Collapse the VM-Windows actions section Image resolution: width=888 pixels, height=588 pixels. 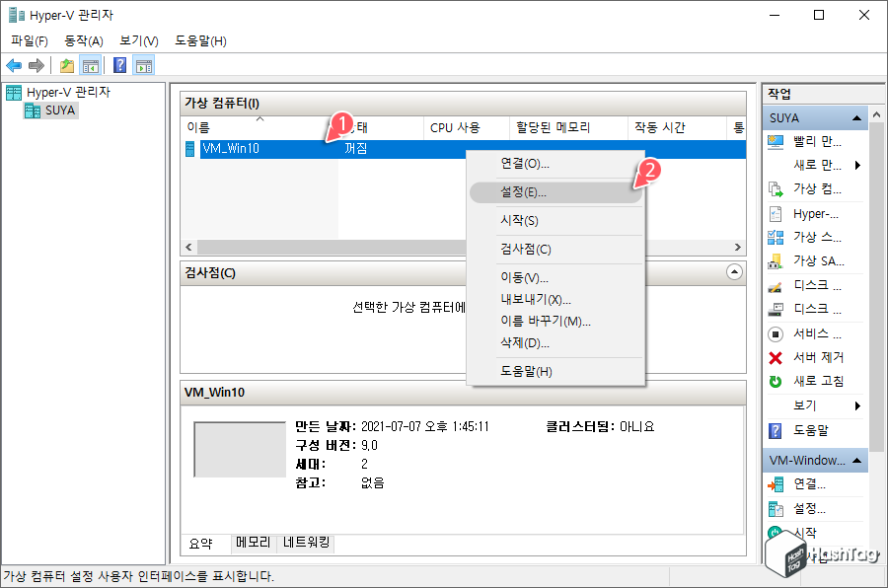point(854,460)
